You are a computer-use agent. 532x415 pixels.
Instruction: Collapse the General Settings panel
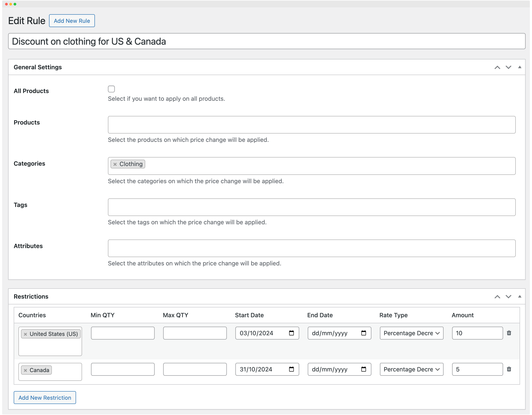520,67
